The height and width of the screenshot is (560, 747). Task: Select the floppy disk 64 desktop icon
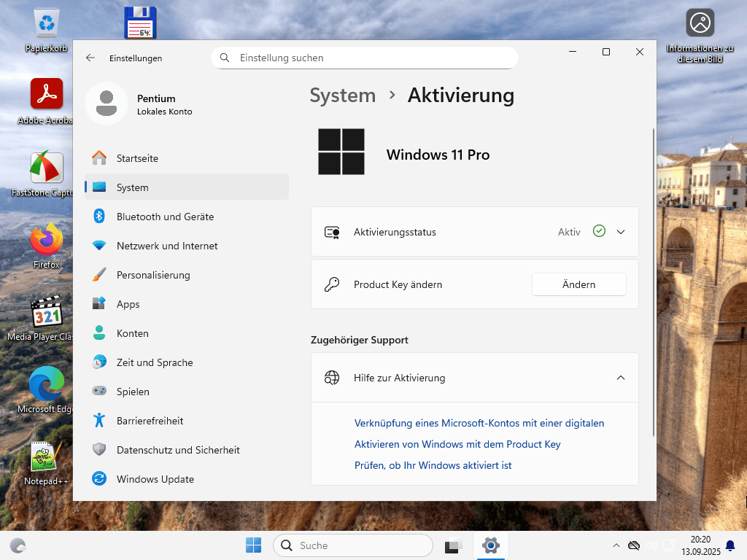point(141,23)
